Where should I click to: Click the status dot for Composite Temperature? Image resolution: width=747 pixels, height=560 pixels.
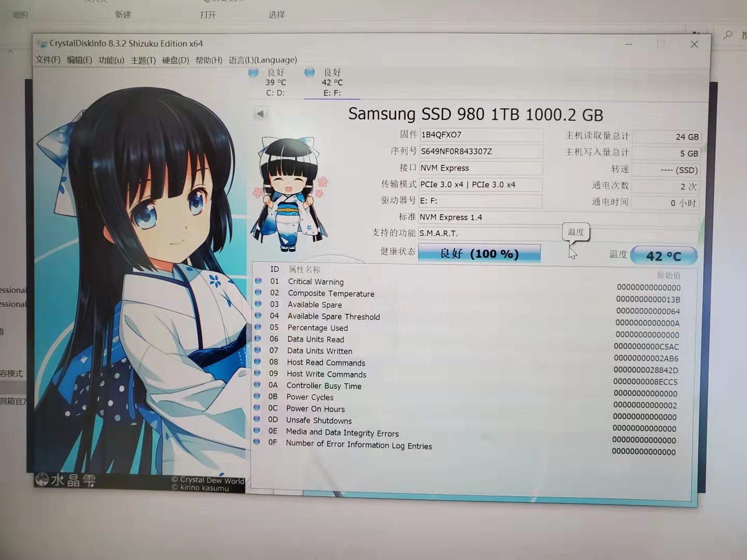pyautogui.click(x=258, y=292)
